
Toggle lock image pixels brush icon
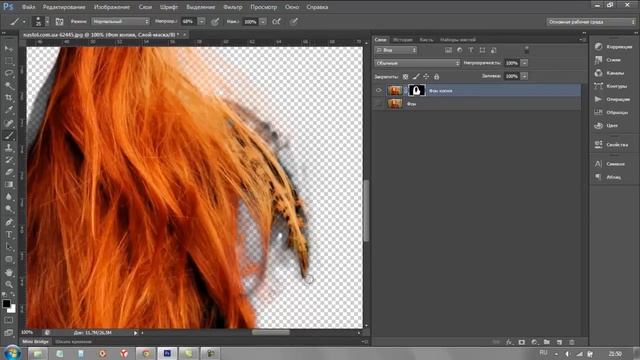click(416, 76)
